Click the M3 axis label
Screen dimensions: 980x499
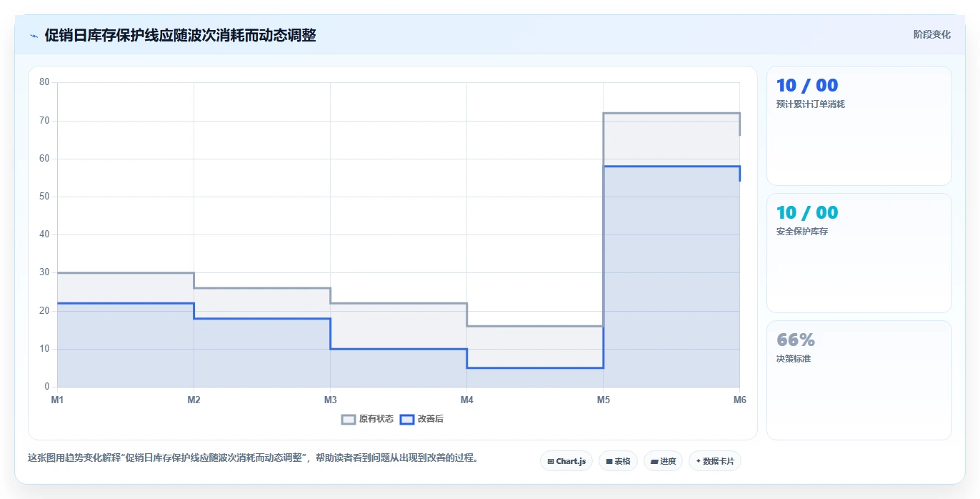(x=330, y=400)
